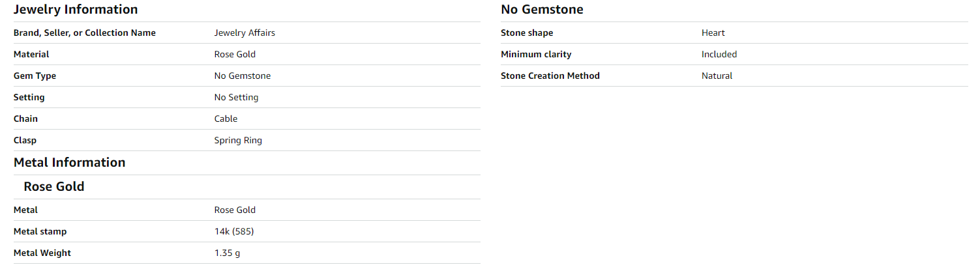Click the Brand, Seller, or Collection Name label
Viewport: 980px width, 269px height.
85,33
